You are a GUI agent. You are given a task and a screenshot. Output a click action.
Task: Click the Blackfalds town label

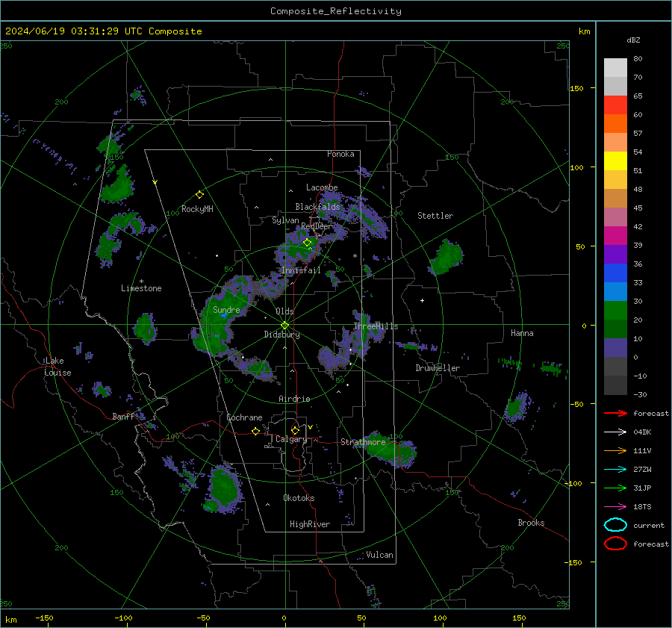317,207
